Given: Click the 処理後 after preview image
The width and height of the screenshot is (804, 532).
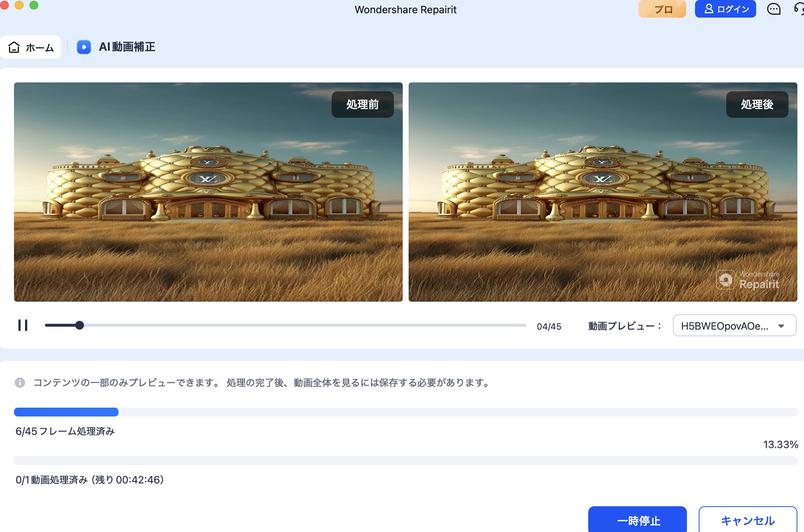Looking at the screenshot, I should click(603, 192).
